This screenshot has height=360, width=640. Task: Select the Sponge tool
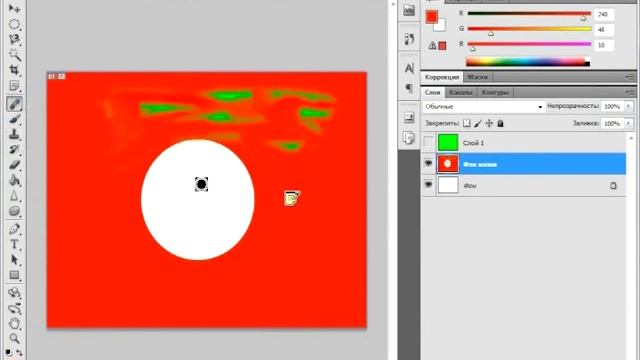(14, 211)
